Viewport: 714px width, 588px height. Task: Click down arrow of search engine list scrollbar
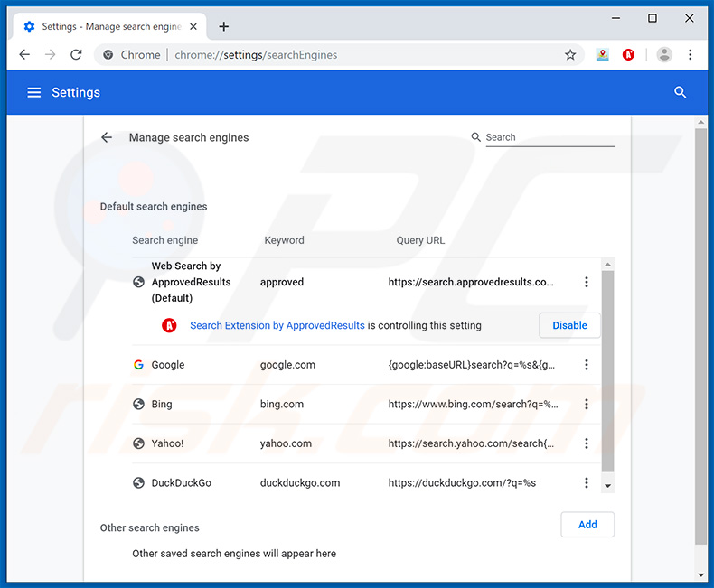pos(607,486)
